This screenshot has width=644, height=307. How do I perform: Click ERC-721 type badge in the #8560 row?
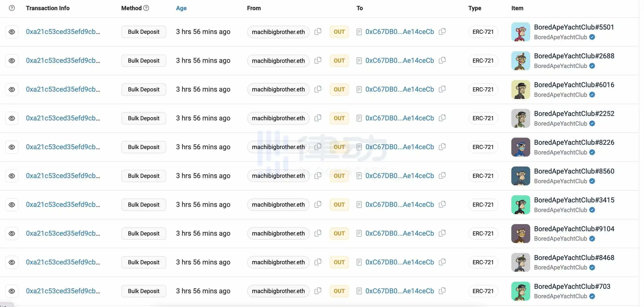483,176
